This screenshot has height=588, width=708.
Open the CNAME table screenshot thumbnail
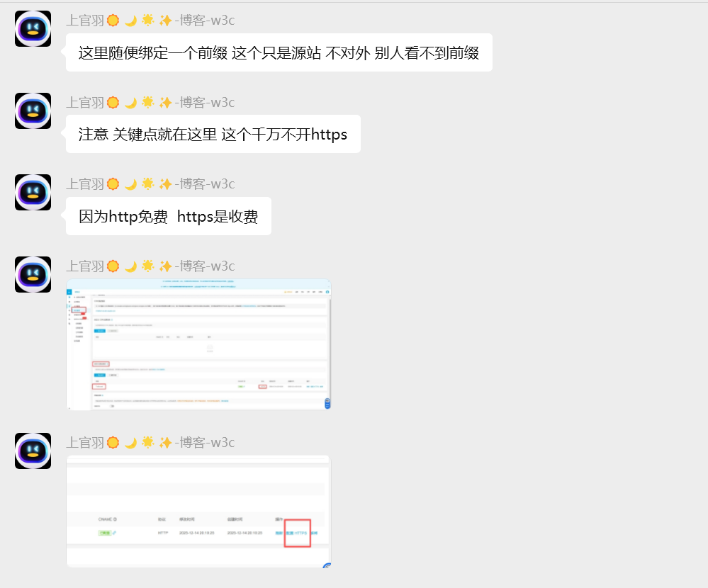198,511
